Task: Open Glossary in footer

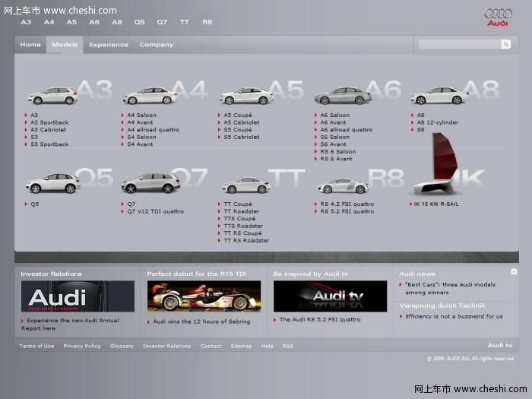Action: (x=122, y=346)
